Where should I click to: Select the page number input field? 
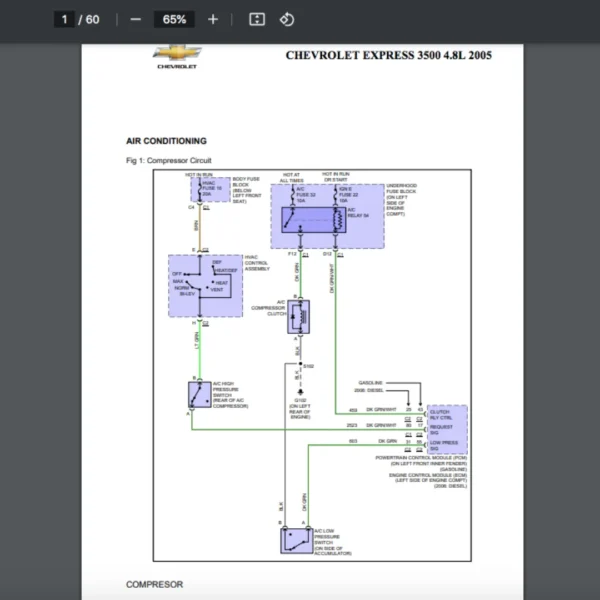(x=65, y=19)
